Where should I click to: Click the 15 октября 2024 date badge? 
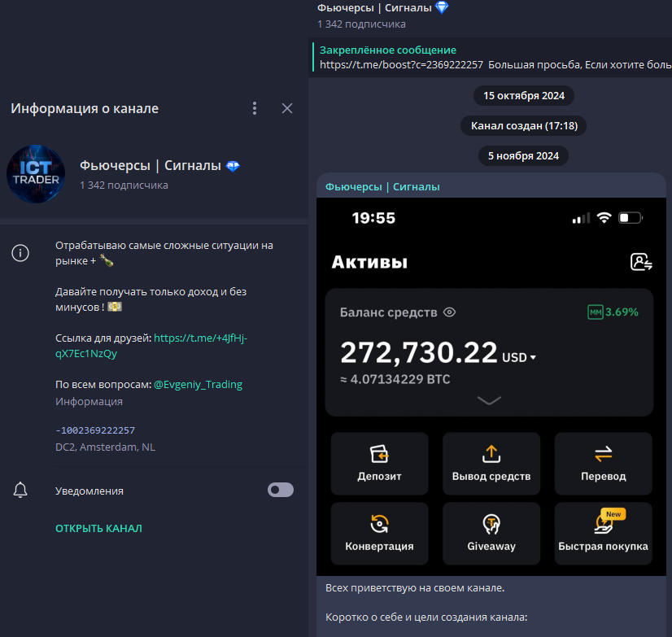524,96
